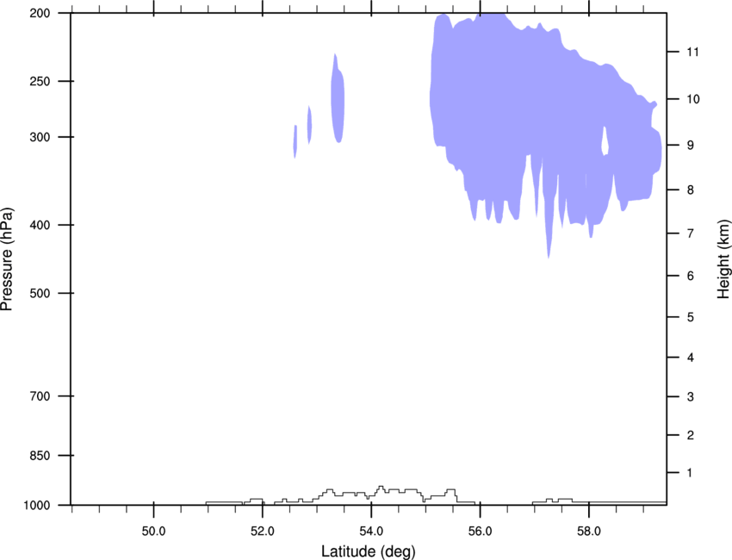Viewport: 732px width, 560px height.
Task: Click pressure tick label 300
Action: (40, 137)
